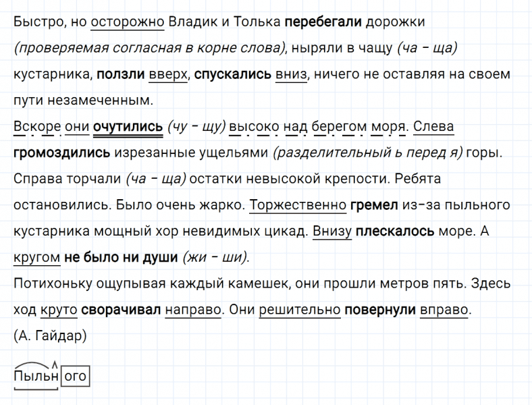
Task: Select the underlined word "решительно"
Action: [307, 310]
